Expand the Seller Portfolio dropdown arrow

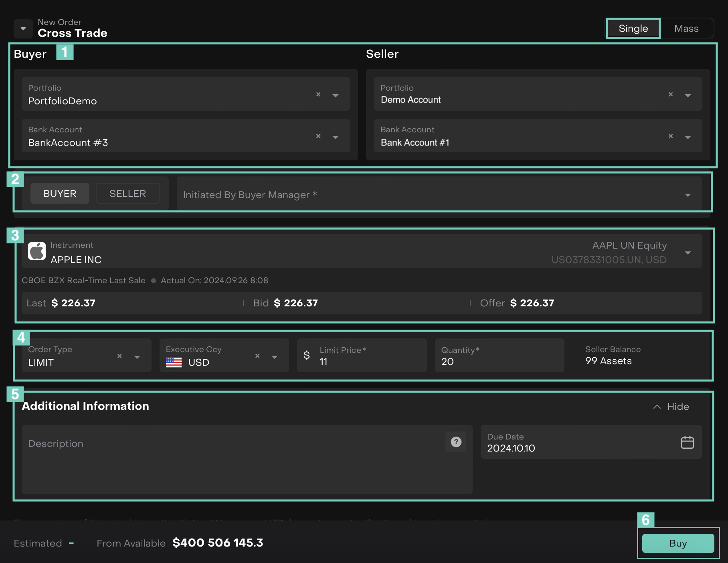click(x=688, y=95)
